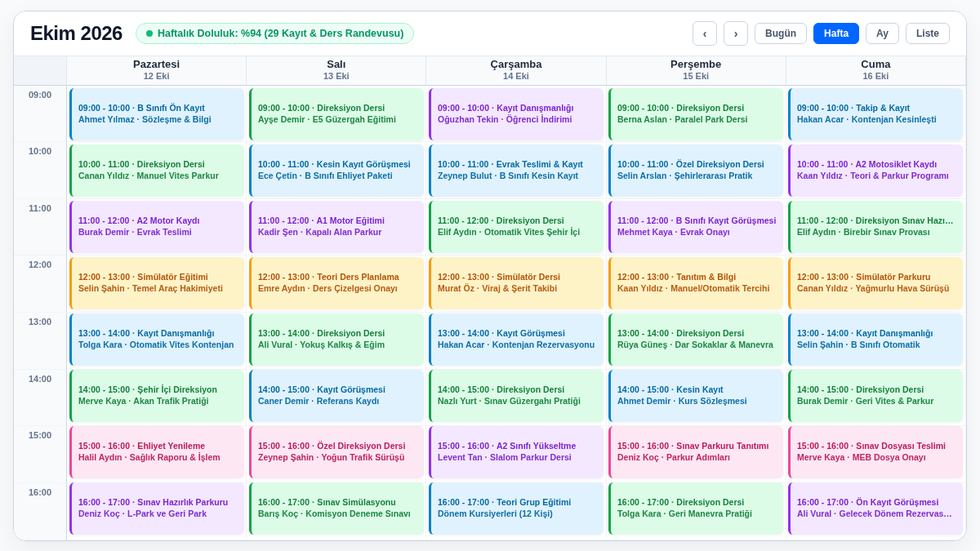
Task: Open Elif Aydın Birebir Sınav Provası event
Action: (875, 227)
